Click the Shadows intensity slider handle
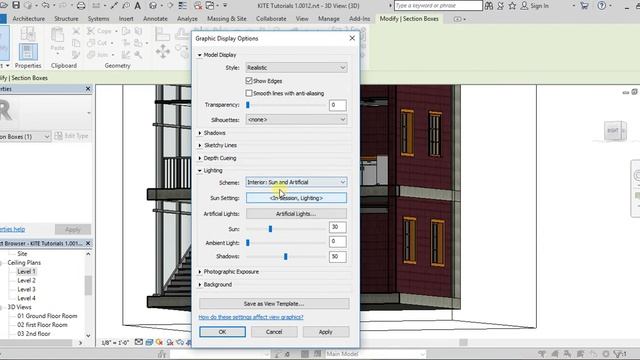This screenshot has width=640, height=360. point(286,256)
